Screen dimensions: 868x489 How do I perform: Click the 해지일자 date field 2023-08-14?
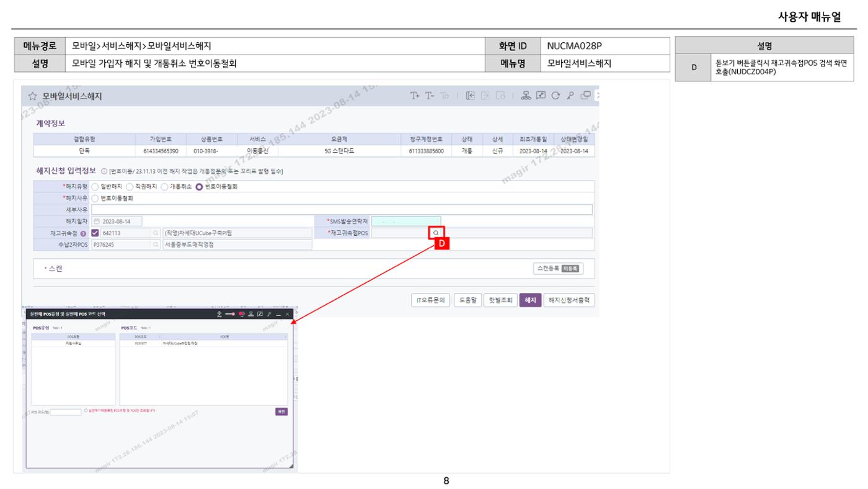[117, 221]
